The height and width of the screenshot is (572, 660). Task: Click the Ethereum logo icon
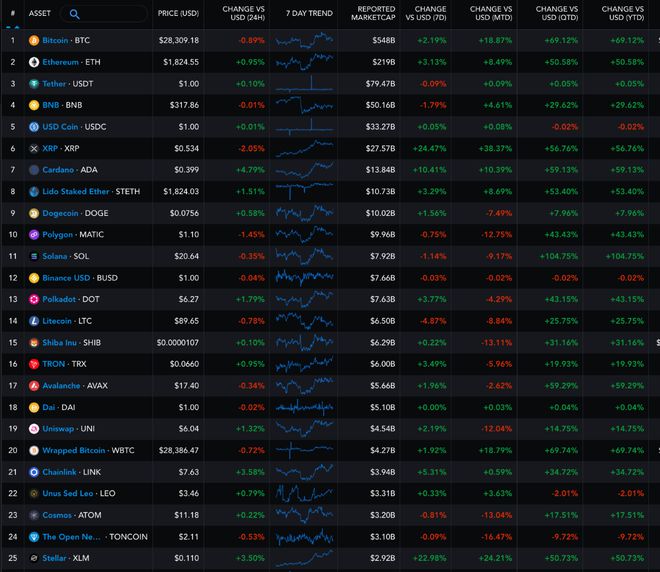pos(34,62)
